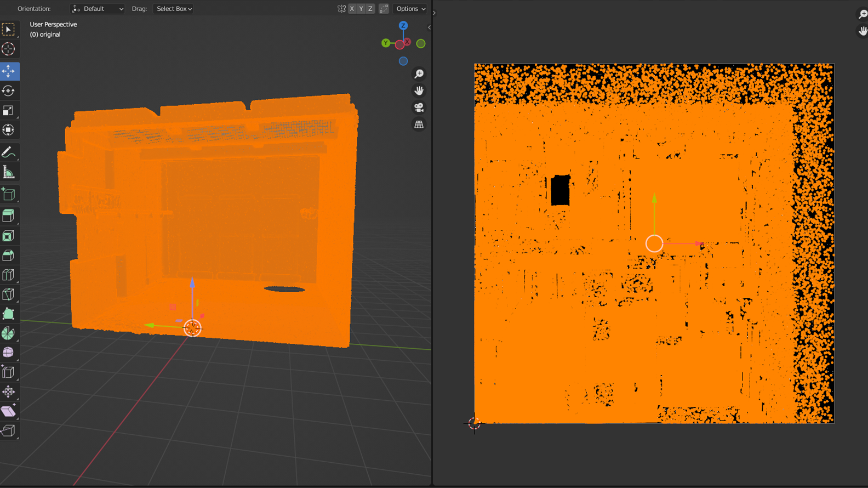Activate the 3D Cursor tool

point(8,49)
